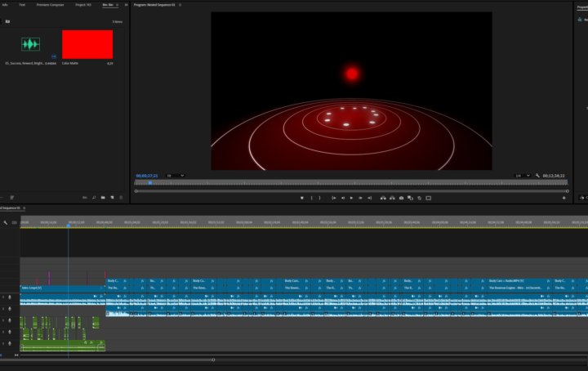Open the timeline wrench display settings
This screenshot has height=371, width=588.
(x=6, y=222)
